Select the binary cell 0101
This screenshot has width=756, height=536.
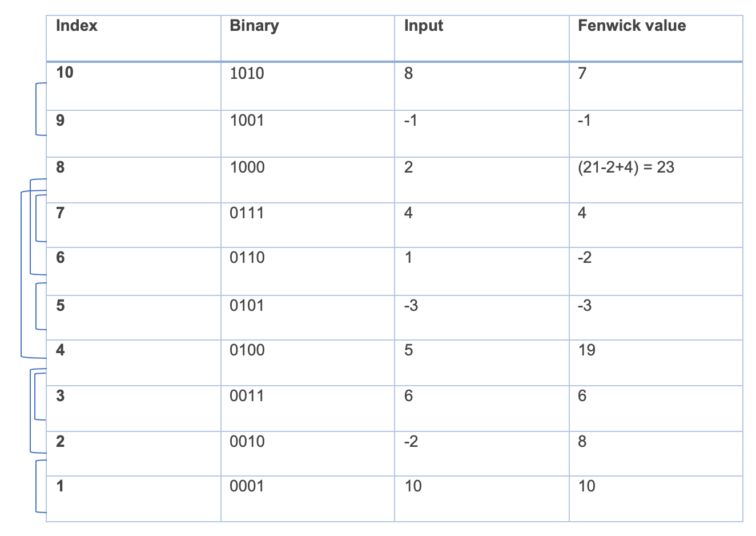tap(247, 306)
